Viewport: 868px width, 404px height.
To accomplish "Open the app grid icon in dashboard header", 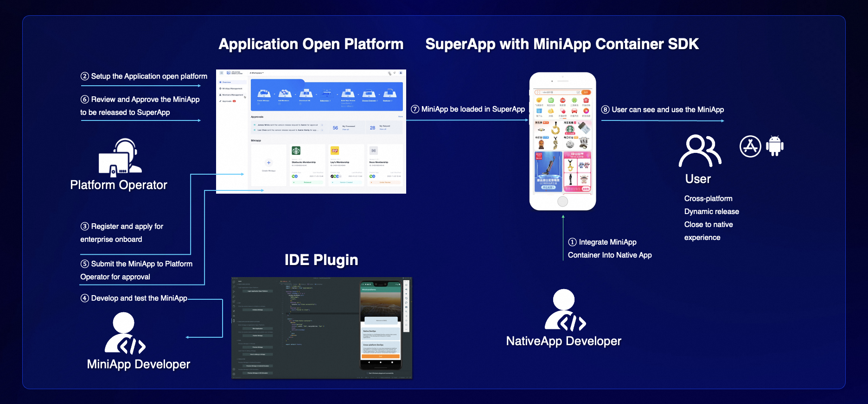I will [221, 73].
